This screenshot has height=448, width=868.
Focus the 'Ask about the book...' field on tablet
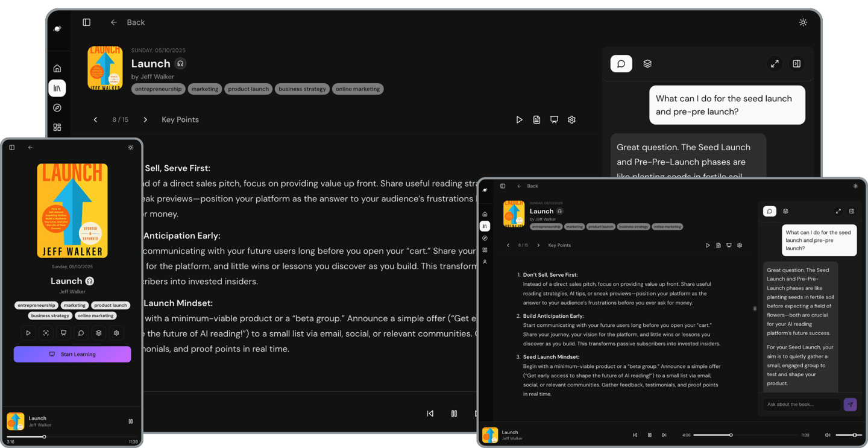(x=802, y=405)
